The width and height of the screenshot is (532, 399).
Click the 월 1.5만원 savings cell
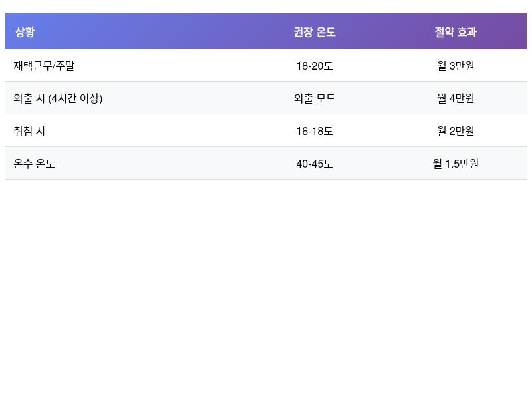pyautogui.click(x=455, y=163)
